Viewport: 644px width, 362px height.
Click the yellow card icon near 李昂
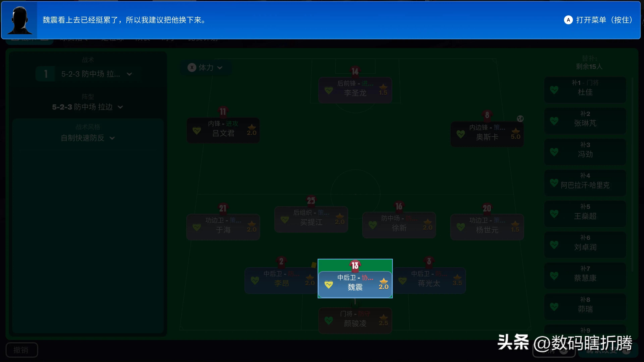(314, 265)
